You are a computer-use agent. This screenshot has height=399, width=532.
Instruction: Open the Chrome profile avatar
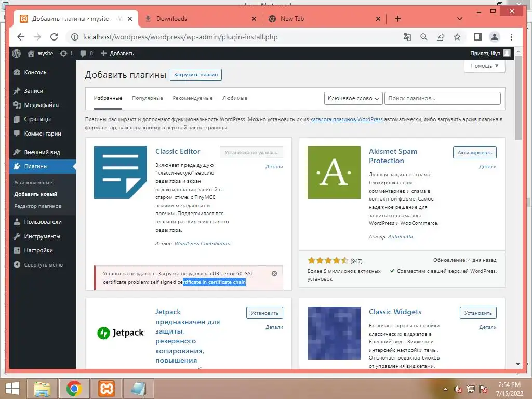(x=495, y=37)
